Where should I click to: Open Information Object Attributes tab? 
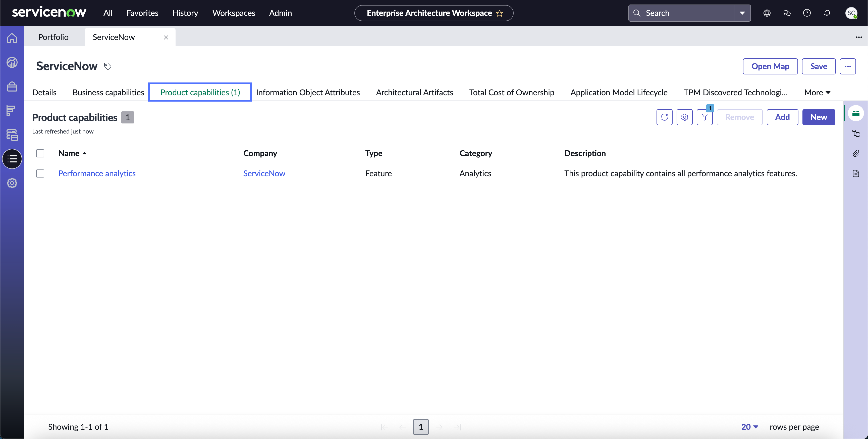[308, 93]
